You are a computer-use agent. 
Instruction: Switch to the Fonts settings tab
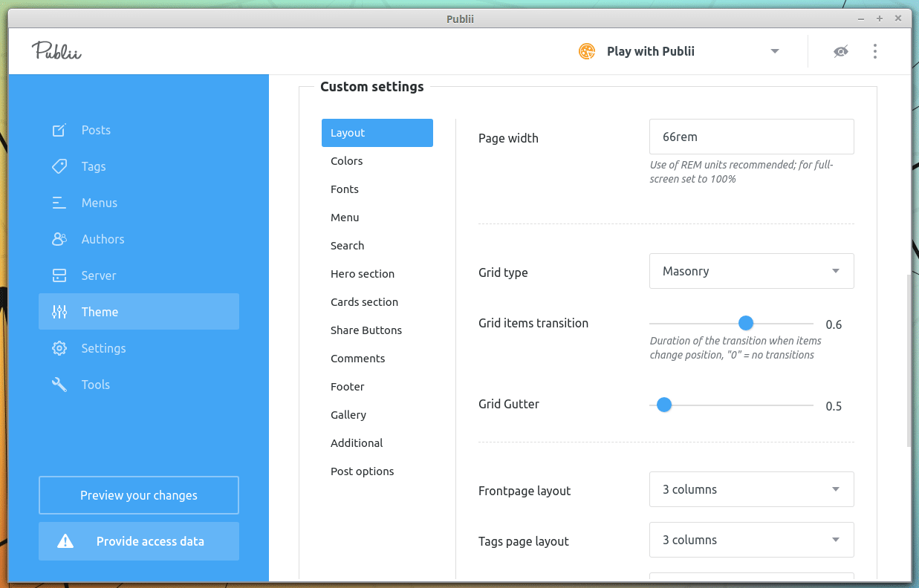click(377, 189)
